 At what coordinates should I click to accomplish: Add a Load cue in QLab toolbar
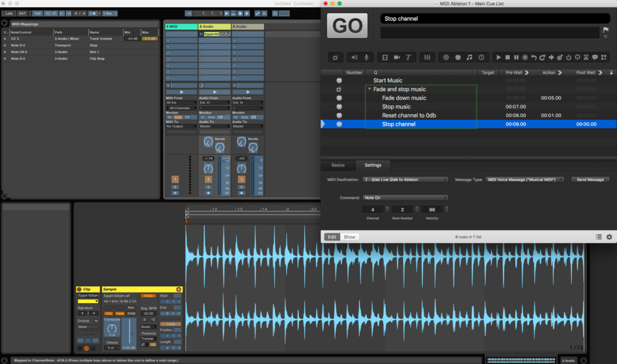(525, 57)
